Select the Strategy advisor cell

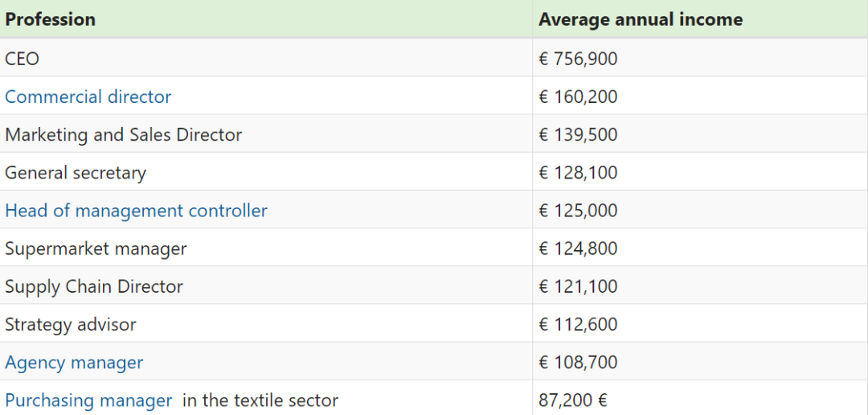coord(71,325)
